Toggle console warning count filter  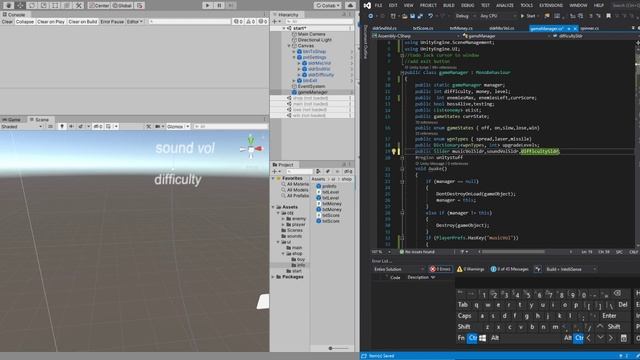[x=250, y=21]
